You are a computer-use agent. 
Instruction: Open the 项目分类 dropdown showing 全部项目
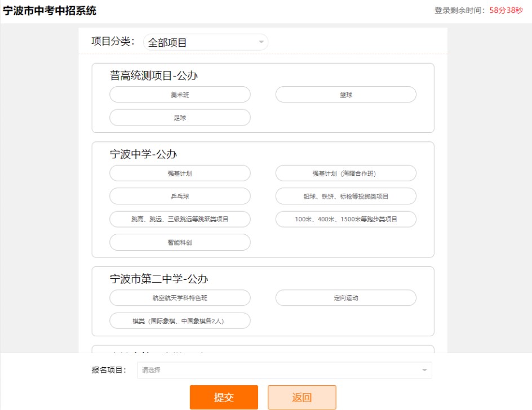pos(205,43)
